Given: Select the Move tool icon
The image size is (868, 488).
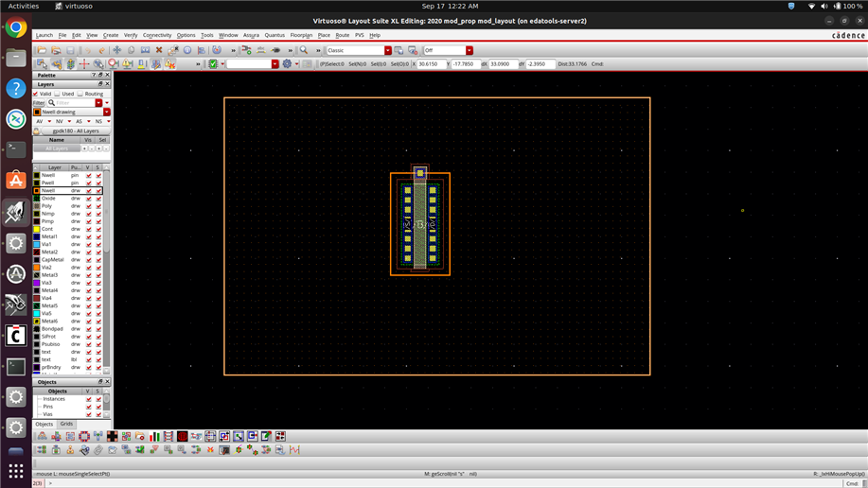Looking at the screenshot, I should click(116, 50).
